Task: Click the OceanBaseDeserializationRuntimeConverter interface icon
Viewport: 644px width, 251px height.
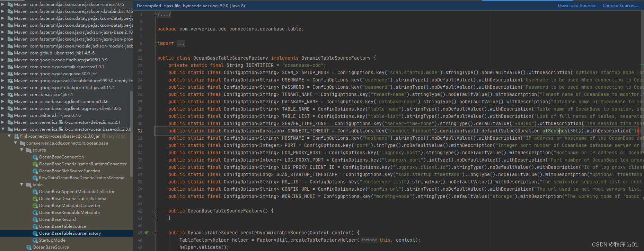Action: click(35, 164)
